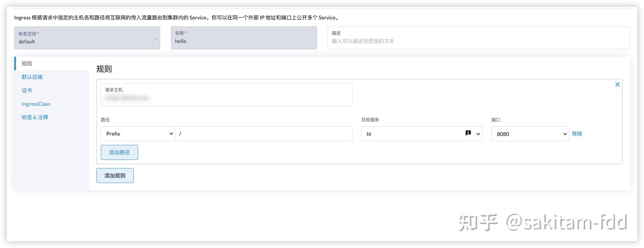Click the path text field containing a slash
644x248 pixels.
[x=264, y=134]
